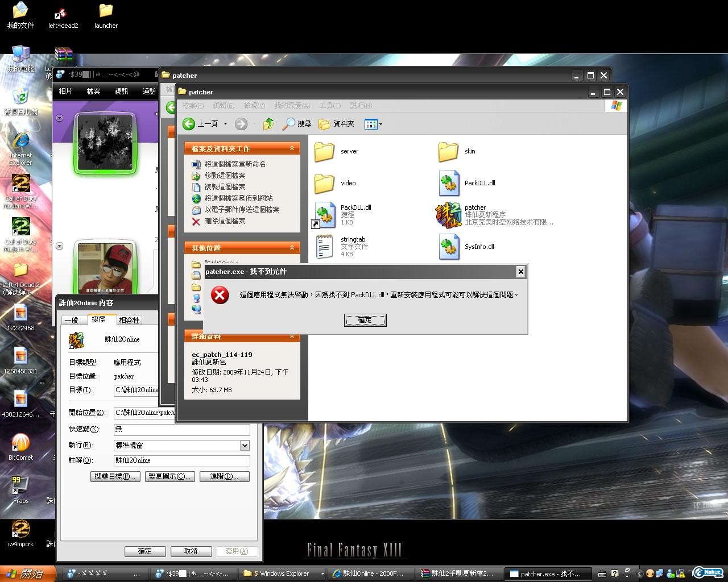Image resolution: width=728 pixels, height=582 pixels.
Task: Open the back button history dropdown
Action: [x=225, y=123]
